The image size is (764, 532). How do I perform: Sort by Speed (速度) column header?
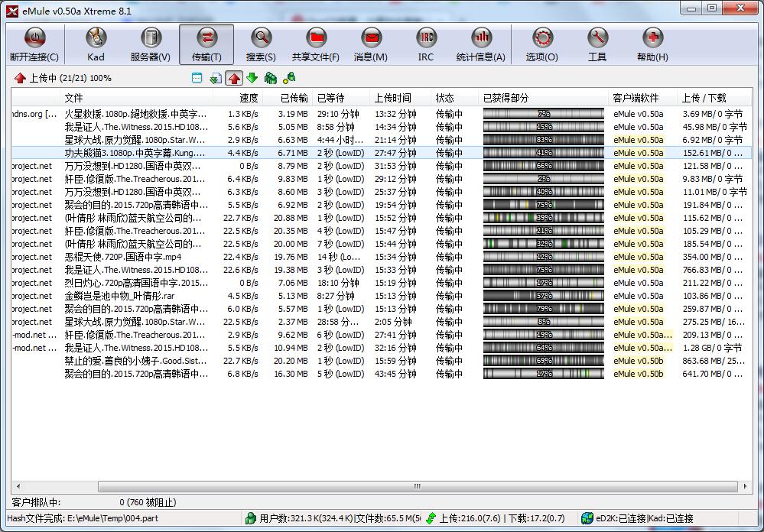click(238, 98)
